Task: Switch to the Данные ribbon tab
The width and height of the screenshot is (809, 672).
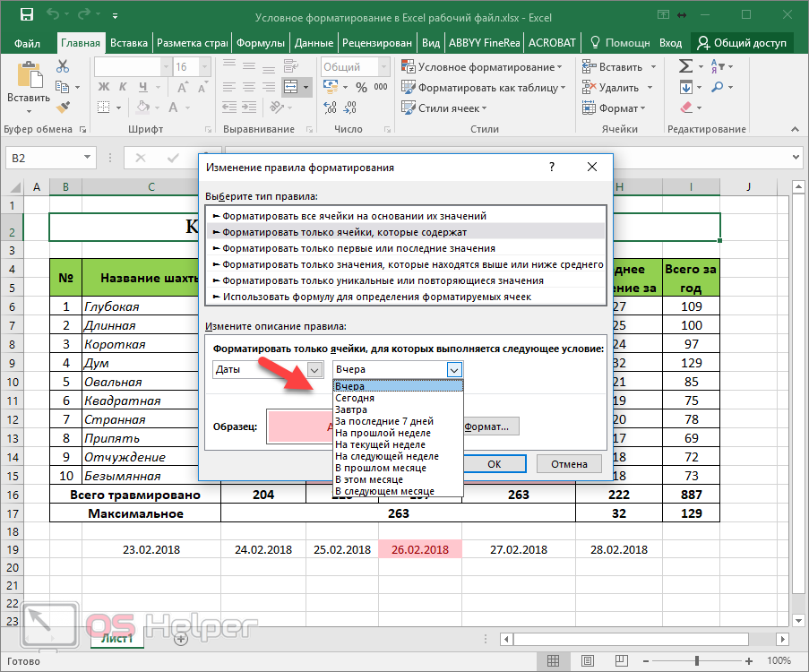Action: (314, 43)
